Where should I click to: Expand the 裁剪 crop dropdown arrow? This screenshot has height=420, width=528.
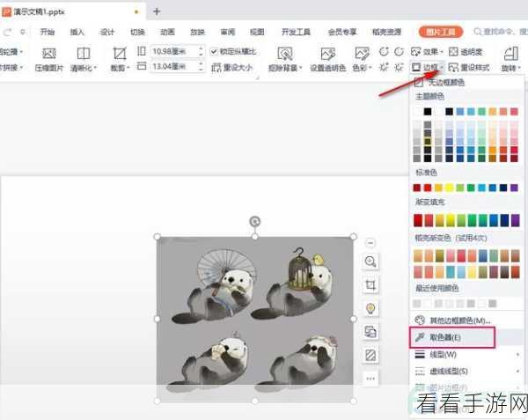pyautogui.click(x=128, y=68)
